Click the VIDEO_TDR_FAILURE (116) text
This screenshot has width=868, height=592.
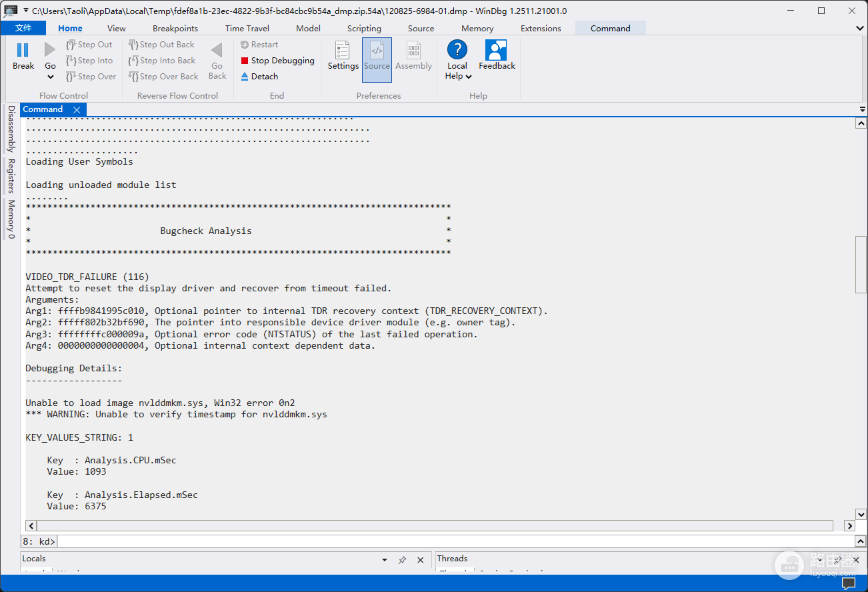(x=87, y=277)
